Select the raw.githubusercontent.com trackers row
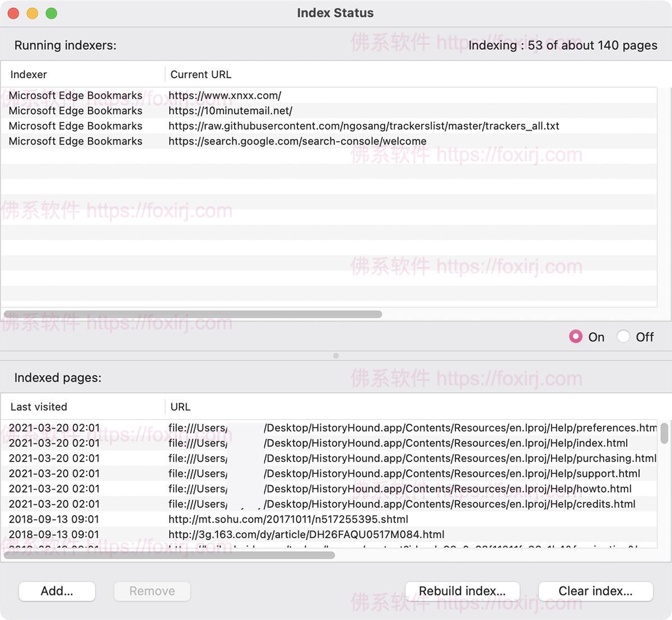The image size is (672, 620). click(x=363, y=126)
